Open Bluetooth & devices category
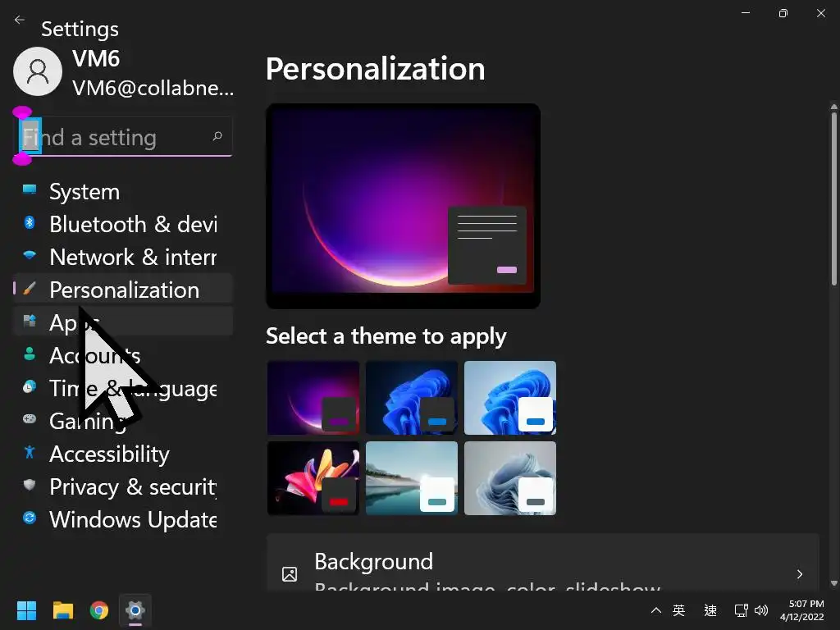Screen dimensions: 840x630 pos(123,224)
